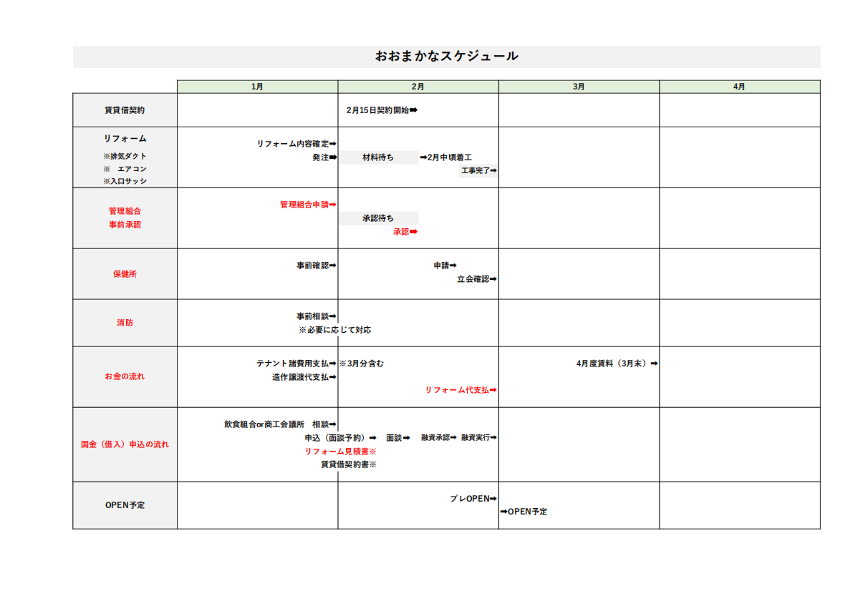Image resolution: width=868 pixels, height=614 pixels.
Task: Select the 4月 column header
Action: click(x=740, y=87)
